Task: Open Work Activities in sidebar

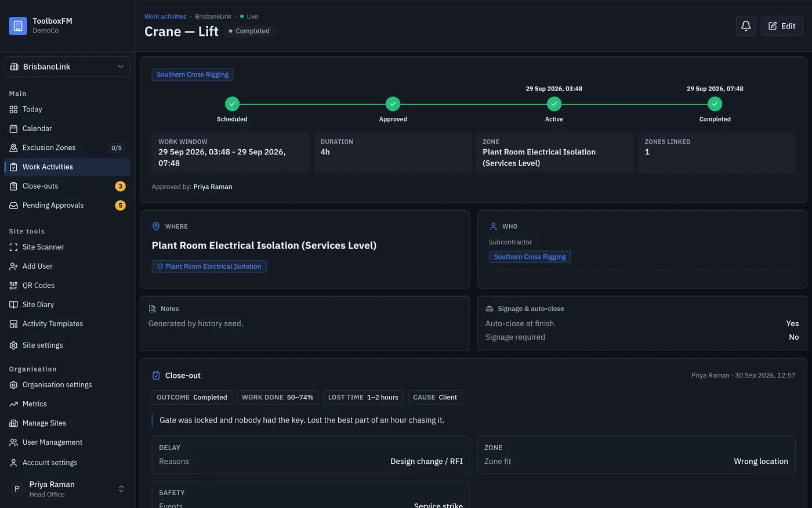Action: click(67, 167)
